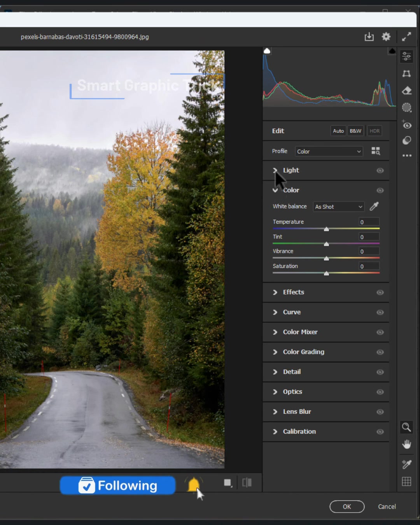Click the notification bell icon
The image size is (420, 525).
(x=194, y=485)
